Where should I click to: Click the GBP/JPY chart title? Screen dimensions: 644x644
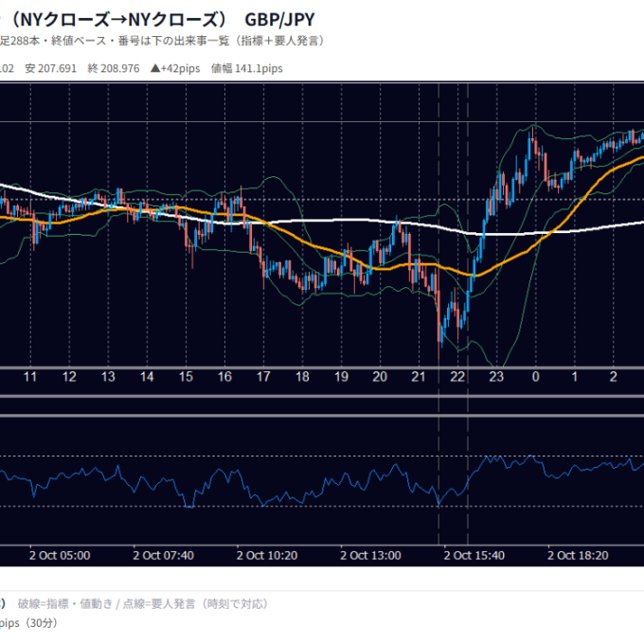[x=157, y=19]
